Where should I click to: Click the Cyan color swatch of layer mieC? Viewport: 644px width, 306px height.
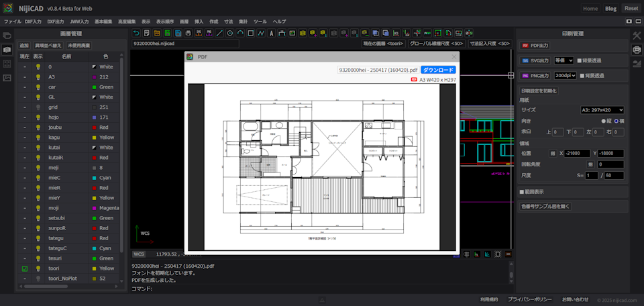click(95, 178)
